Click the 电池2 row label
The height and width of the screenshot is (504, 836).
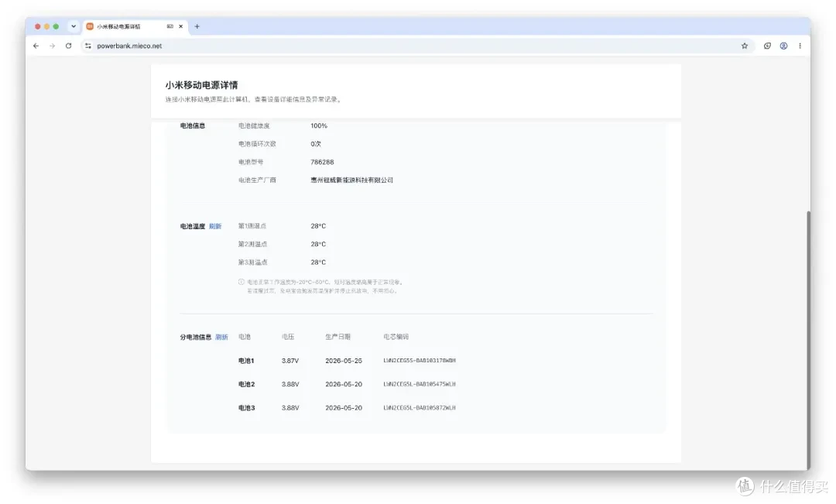tap(246, 385)
